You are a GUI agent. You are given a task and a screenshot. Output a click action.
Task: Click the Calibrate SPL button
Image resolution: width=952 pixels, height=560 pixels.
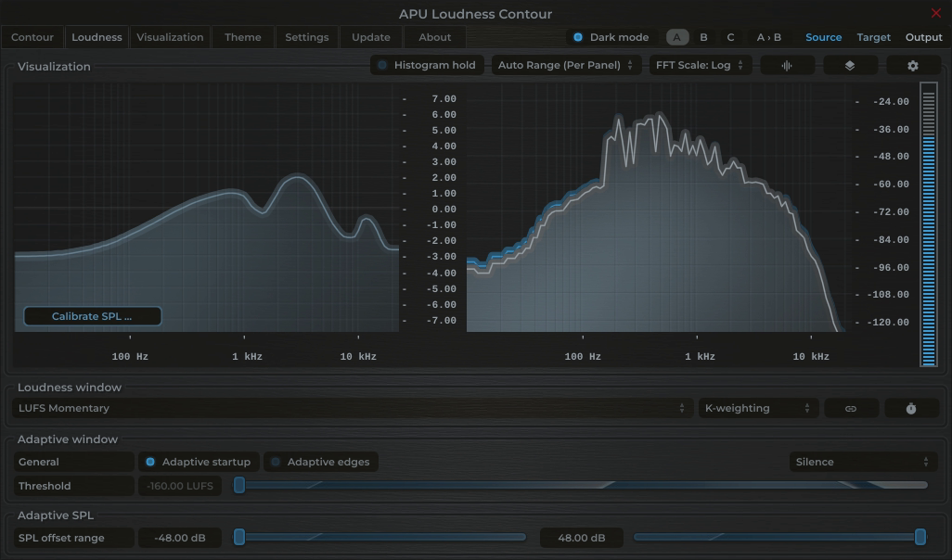(x=92, y=316)
